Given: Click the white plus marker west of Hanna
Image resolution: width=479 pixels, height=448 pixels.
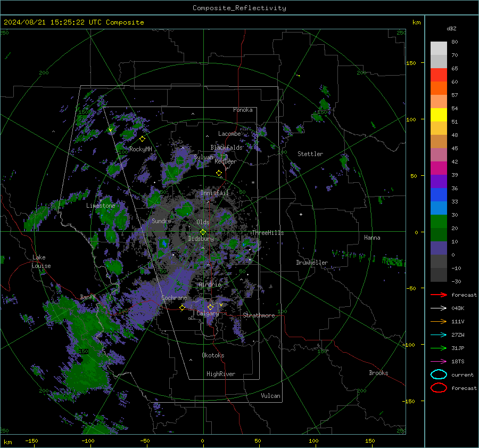Looking at the screenshot, I should pyautogui.click(x=301, y=214).
